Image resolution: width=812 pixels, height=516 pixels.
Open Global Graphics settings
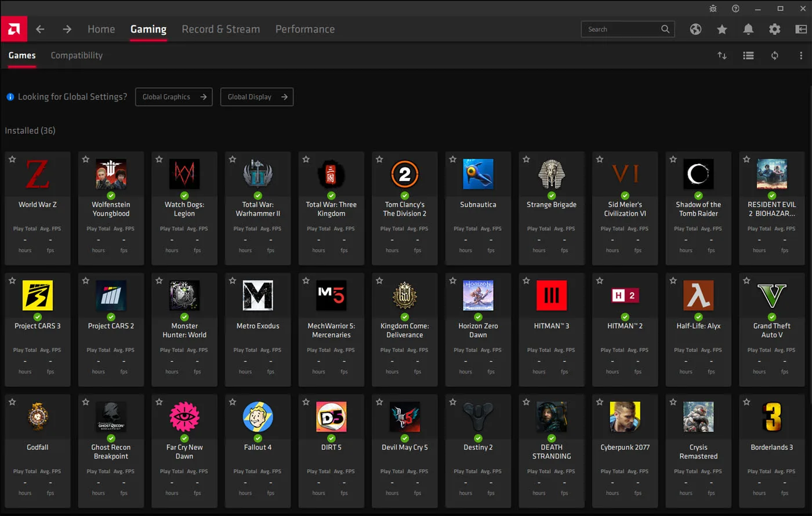pyautogui.click(x=174, y=97)
